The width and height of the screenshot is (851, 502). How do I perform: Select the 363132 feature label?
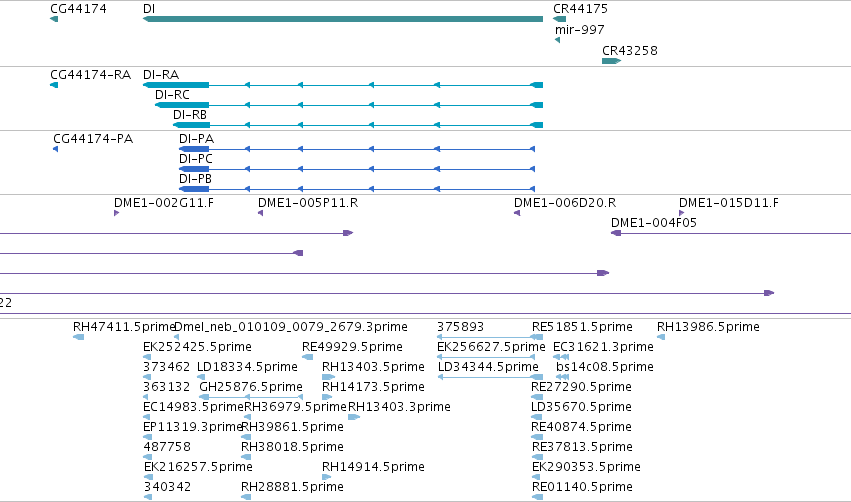(167, 387)
